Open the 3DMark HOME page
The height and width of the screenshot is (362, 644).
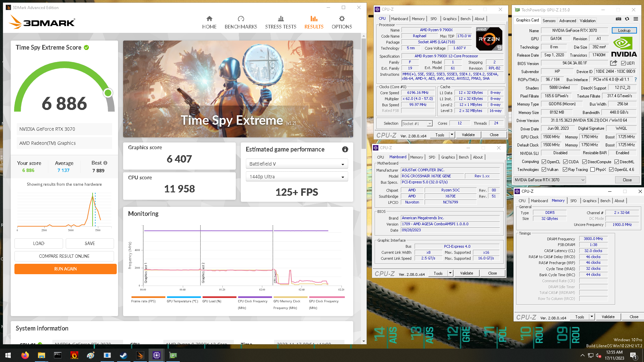click(x=209, y=22)
